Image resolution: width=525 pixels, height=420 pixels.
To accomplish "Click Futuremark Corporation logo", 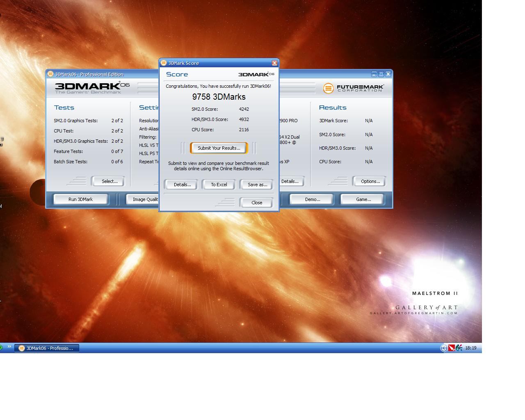I will [354, 88].
